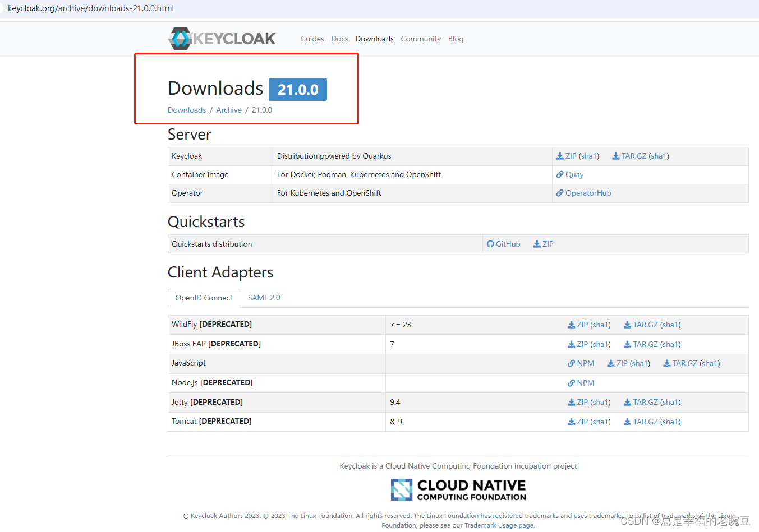Download Tomcat adapter ZIP
Viewport: 759px width, 532px height.
pyautogui.click(x=578, y=422)
